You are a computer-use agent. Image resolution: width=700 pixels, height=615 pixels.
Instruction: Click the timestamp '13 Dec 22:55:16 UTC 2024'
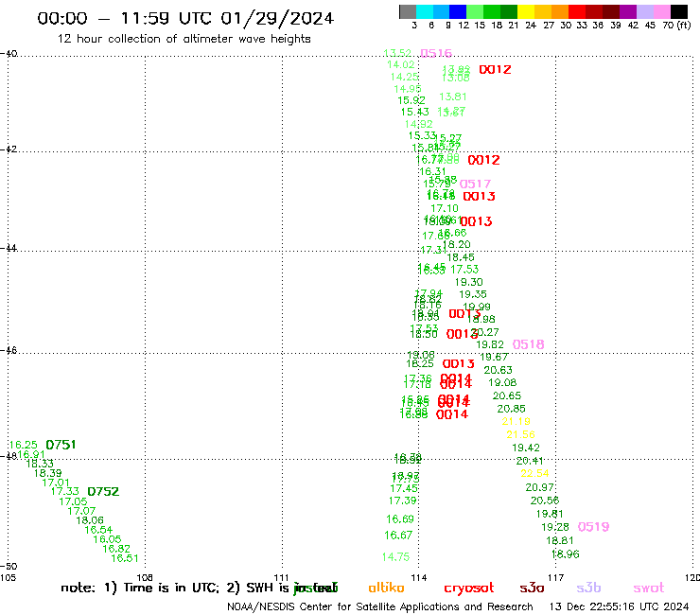[619, 606]
